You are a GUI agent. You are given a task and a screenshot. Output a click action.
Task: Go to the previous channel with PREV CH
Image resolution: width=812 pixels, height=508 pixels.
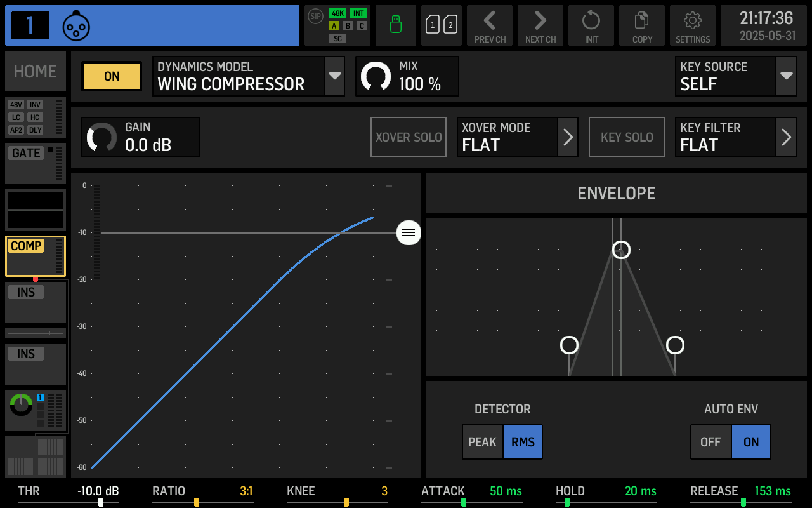click(x=489, y=25)
